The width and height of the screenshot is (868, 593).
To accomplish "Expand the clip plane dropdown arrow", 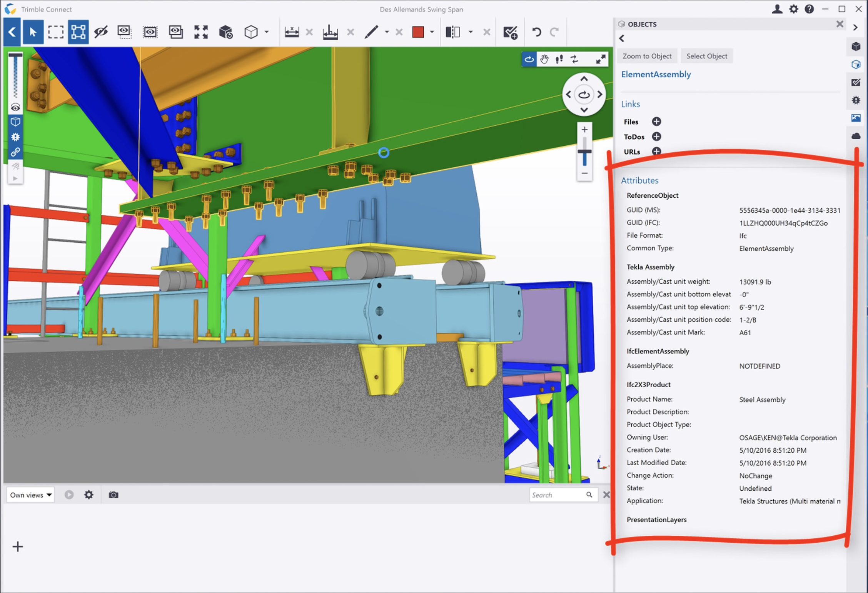I will [x=470, y=32].
